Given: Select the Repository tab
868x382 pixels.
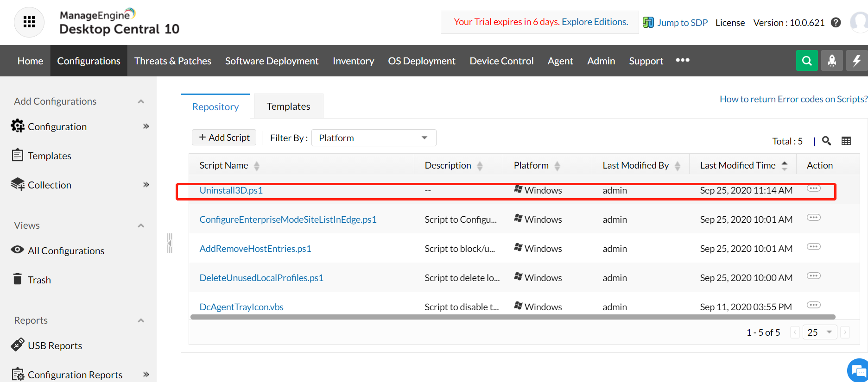Looking at the screenshot, I should [x=215, y=106].
